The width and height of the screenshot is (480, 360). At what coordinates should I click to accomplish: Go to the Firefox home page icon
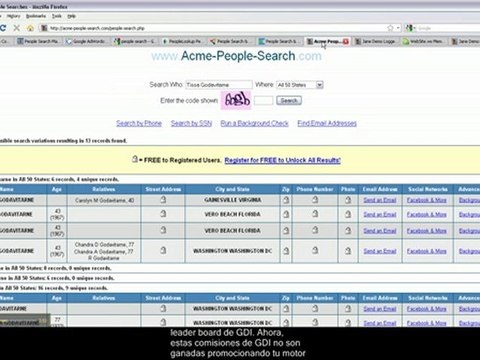click(30, 28)
